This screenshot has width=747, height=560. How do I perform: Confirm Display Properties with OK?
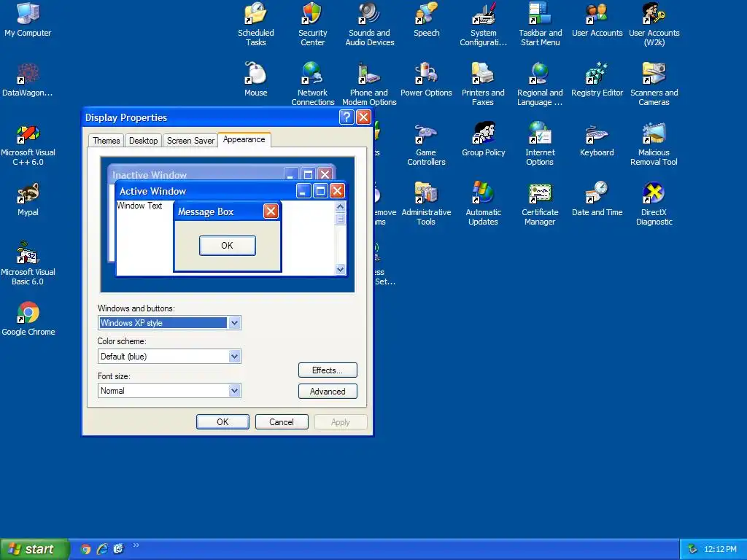tap(222, 422)
